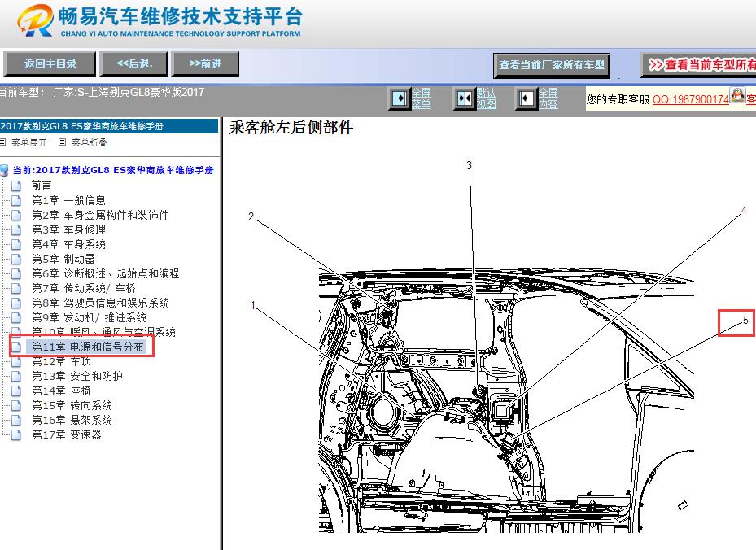Open the 默认视图 link
Viewport: 756px width, 550px height.
[486, 98]
